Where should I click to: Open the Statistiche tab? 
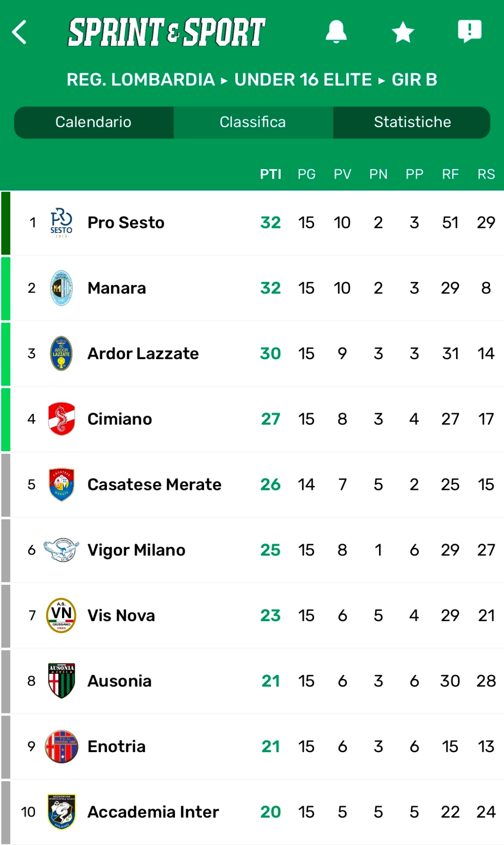point(412,122)
